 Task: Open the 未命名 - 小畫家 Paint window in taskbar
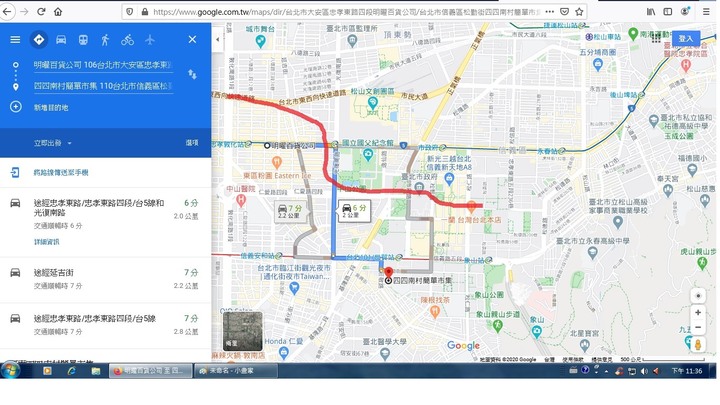point(236,371)
